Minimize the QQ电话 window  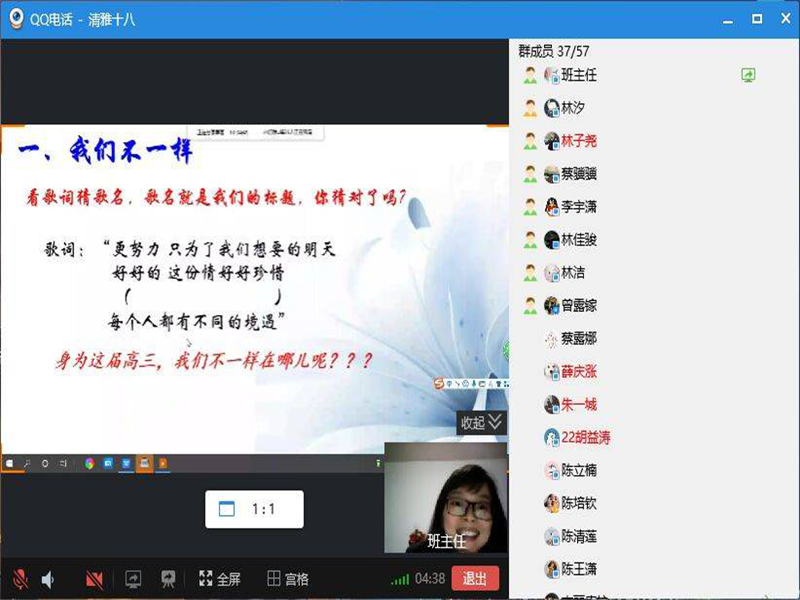728,20
